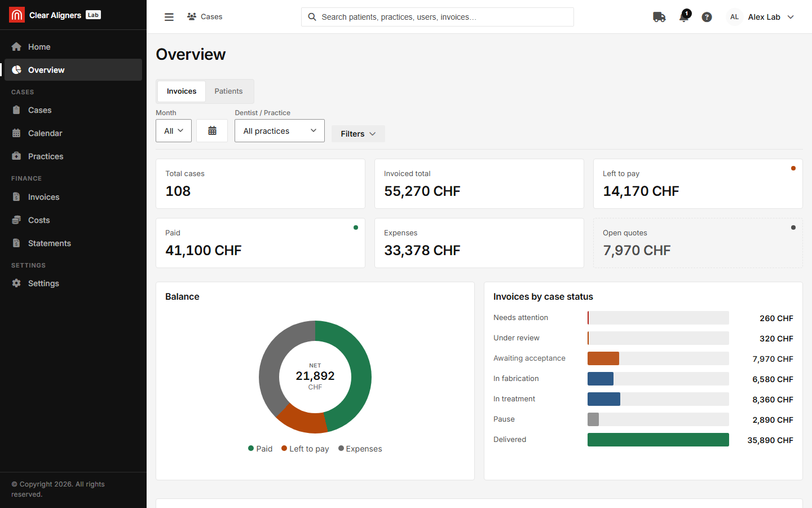Viewport: 812px width, 508px height.
Task: Click the Delivered green status bar
Action: (x=658, y=440)
